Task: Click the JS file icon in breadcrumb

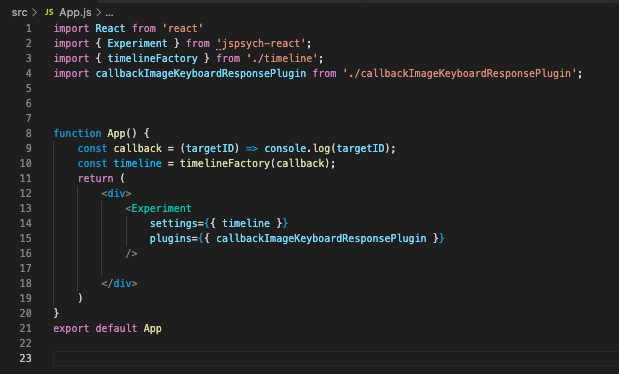Action: click(x=49, y=12)
